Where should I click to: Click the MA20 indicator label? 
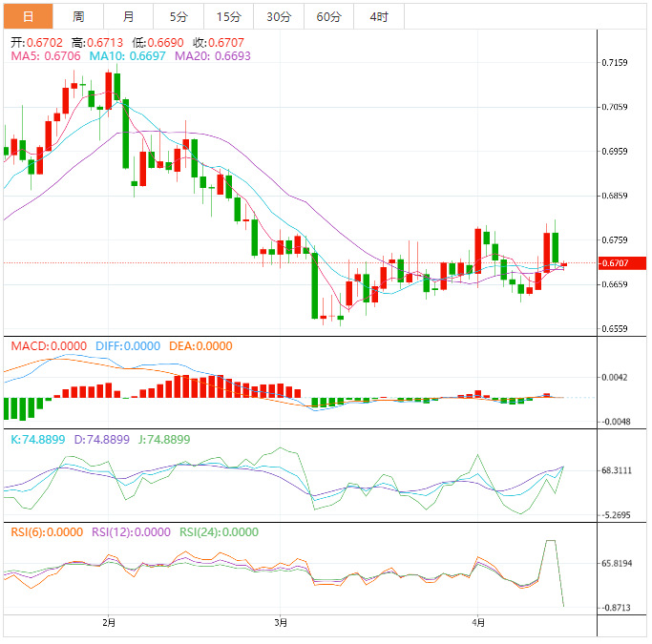(x=212, y=57)
